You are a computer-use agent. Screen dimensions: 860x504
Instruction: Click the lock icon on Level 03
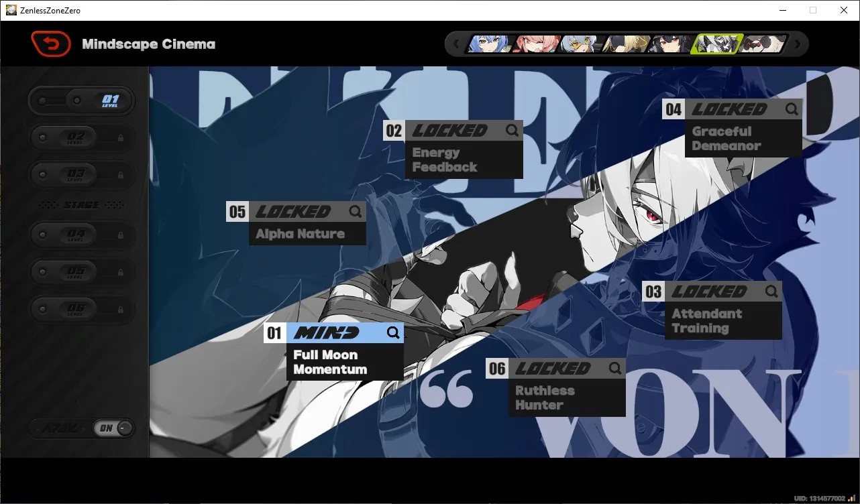(121, 175)
